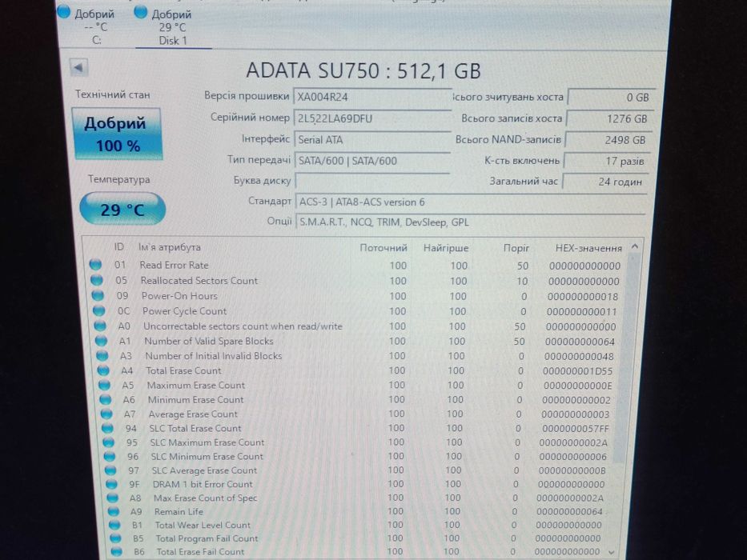Click the 29 °C temperature button
The width and height of the screenshot is (747, 560).
[x=122, y=209]
